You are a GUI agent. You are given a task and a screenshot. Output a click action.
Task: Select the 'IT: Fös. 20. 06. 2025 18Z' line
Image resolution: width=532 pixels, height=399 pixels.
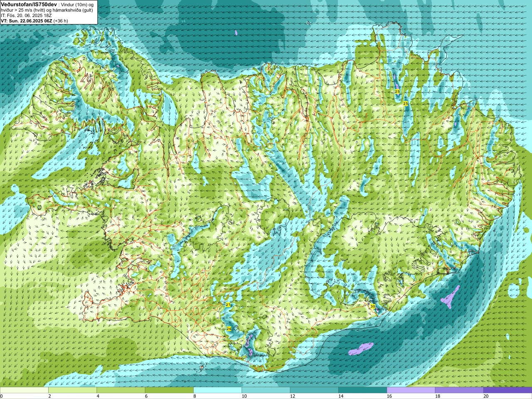coord(26,15)
